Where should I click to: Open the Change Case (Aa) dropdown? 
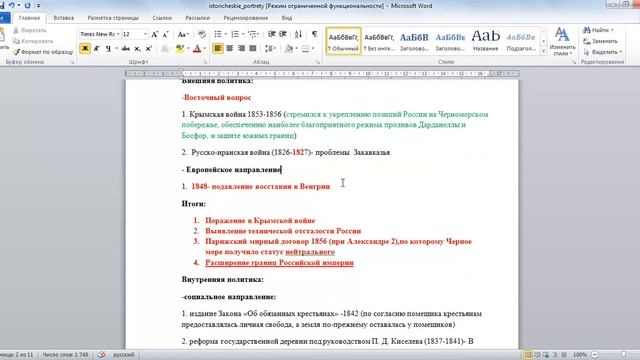click(183, 34)
